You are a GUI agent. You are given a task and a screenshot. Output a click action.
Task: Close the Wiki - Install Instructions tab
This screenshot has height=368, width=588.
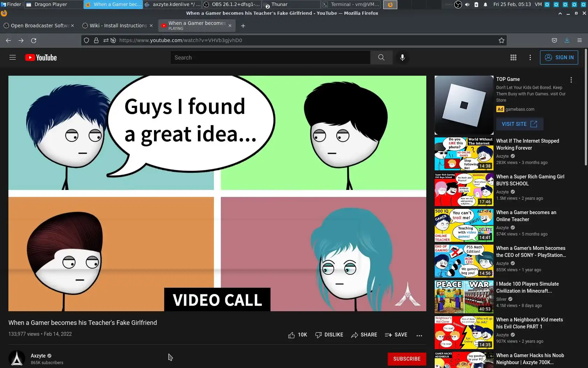click(151, 26)
